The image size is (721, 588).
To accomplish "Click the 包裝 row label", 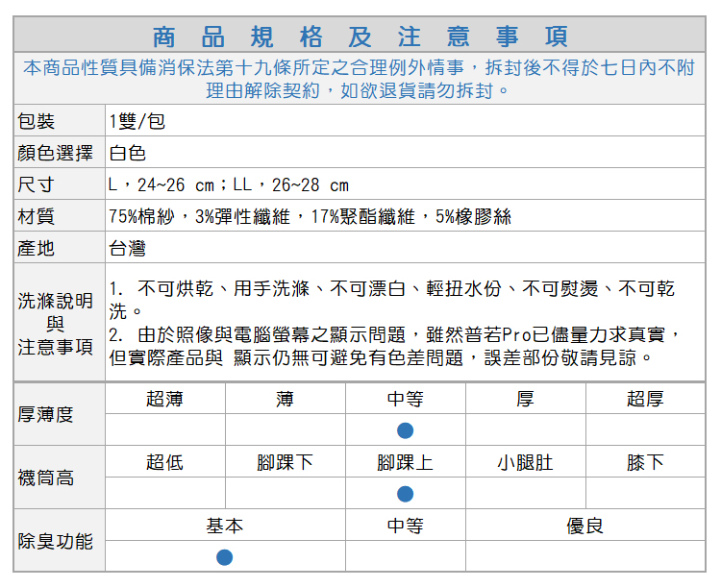I will (37, 121).
